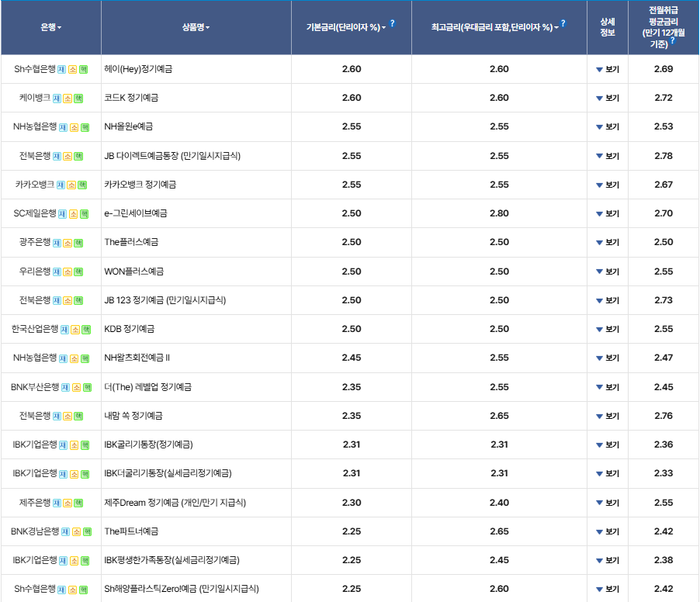Click green 핵 badge on 헤이(Hey)정기예금 row
The image size is (700, 602).
tap(84, 70)
